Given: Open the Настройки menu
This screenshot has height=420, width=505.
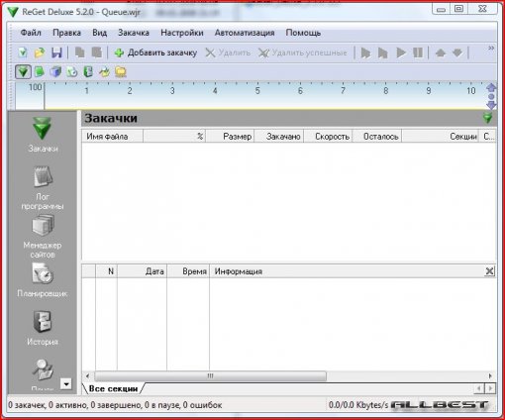Looking at the screenshot, I should point(182,33).
